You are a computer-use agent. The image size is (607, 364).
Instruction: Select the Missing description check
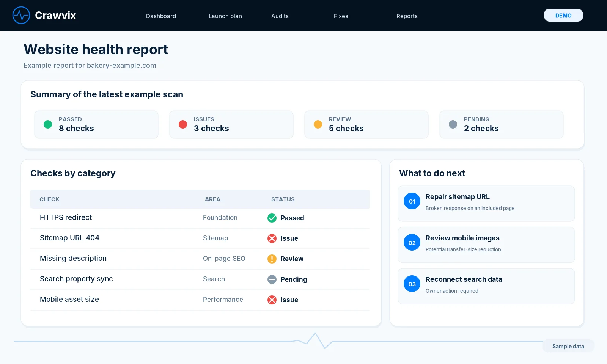tap(73, 258)
